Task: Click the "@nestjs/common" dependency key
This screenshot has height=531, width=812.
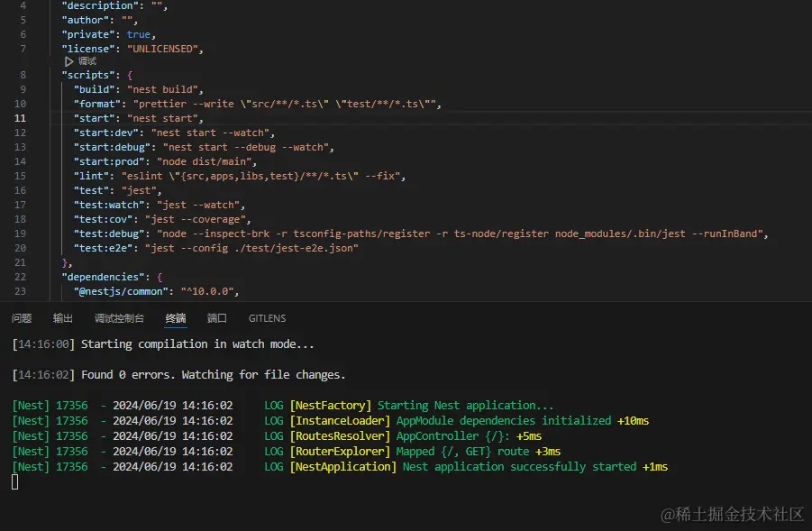Action: click(x=121, y=291)
